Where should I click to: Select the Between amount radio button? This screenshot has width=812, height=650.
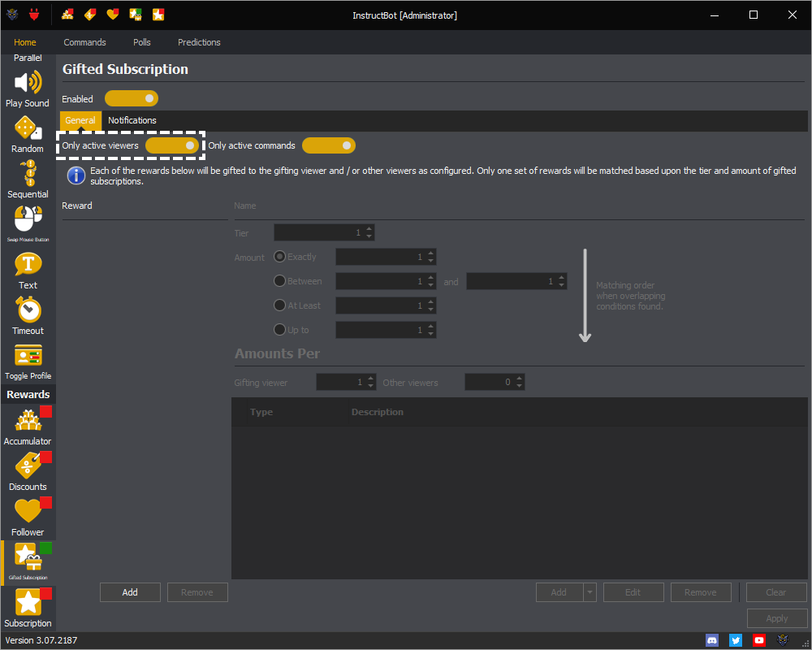[x=279, y=281]
